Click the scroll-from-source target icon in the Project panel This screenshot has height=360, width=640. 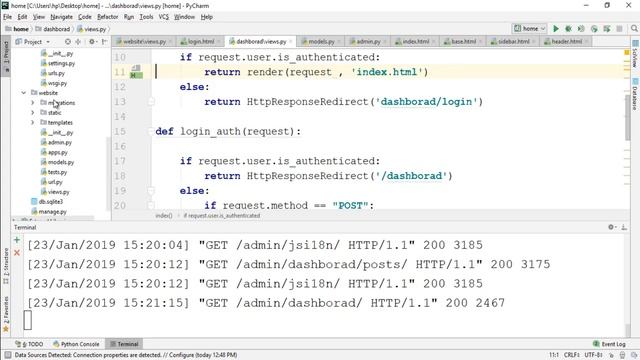[x=68, y=42]
